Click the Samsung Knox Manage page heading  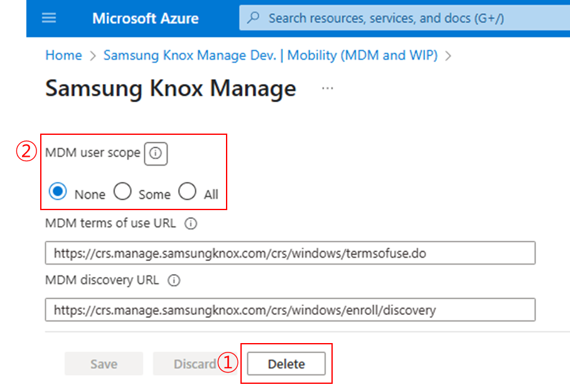tap(170, 88)
